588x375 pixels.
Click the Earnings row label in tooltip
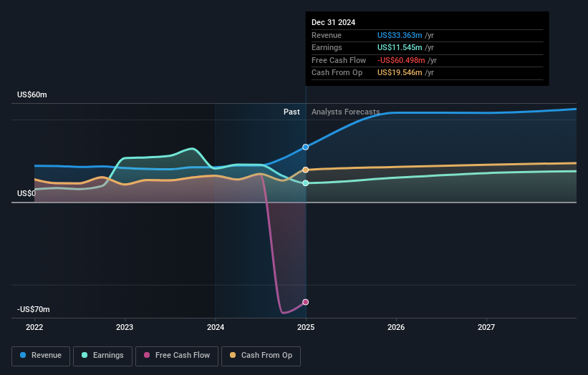coord(327,47)
